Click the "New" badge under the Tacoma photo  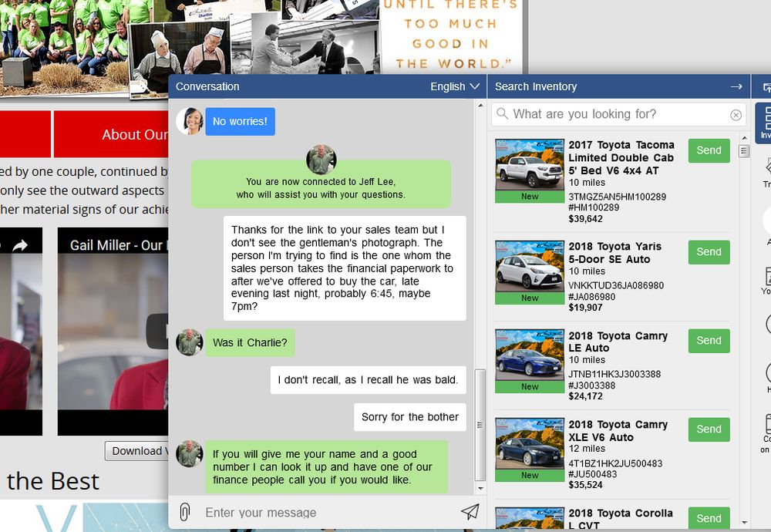pyautogui.click(x=530, y=196)
